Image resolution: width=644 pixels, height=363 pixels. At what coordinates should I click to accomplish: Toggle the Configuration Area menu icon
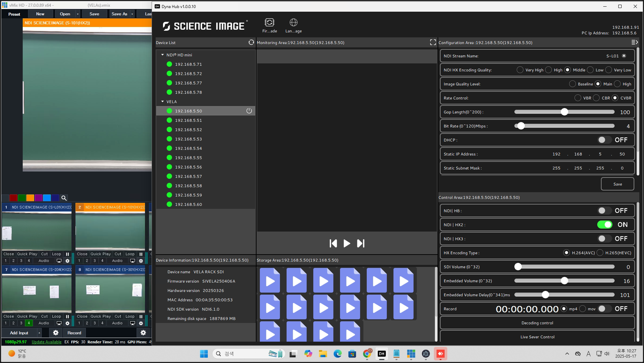tap(635, 42)
